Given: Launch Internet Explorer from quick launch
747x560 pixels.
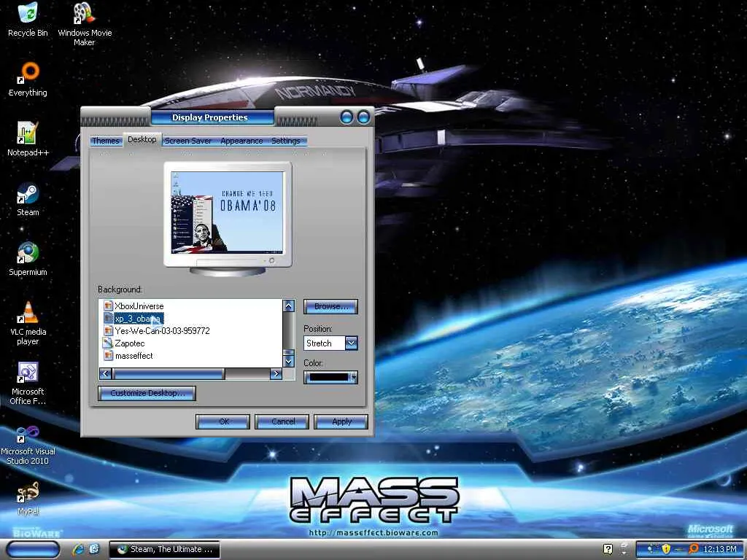Looking at the screenshot, I should click(78, 549).
